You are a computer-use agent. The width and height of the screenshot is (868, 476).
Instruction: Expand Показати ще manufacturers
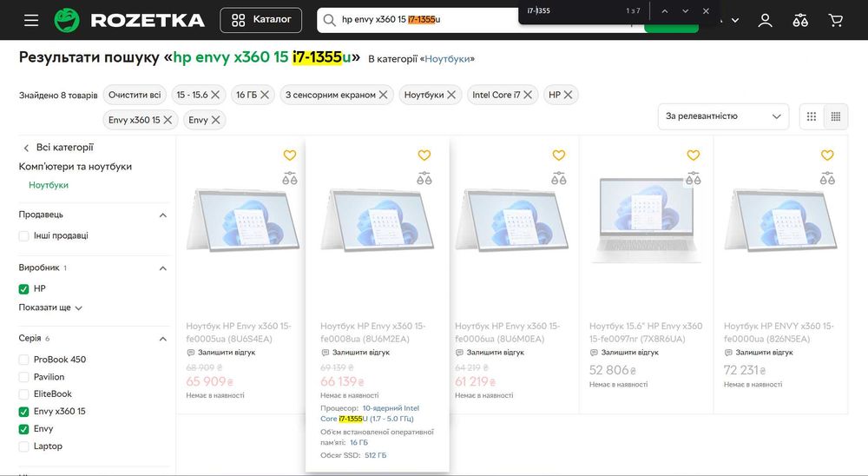pos(50,307)
